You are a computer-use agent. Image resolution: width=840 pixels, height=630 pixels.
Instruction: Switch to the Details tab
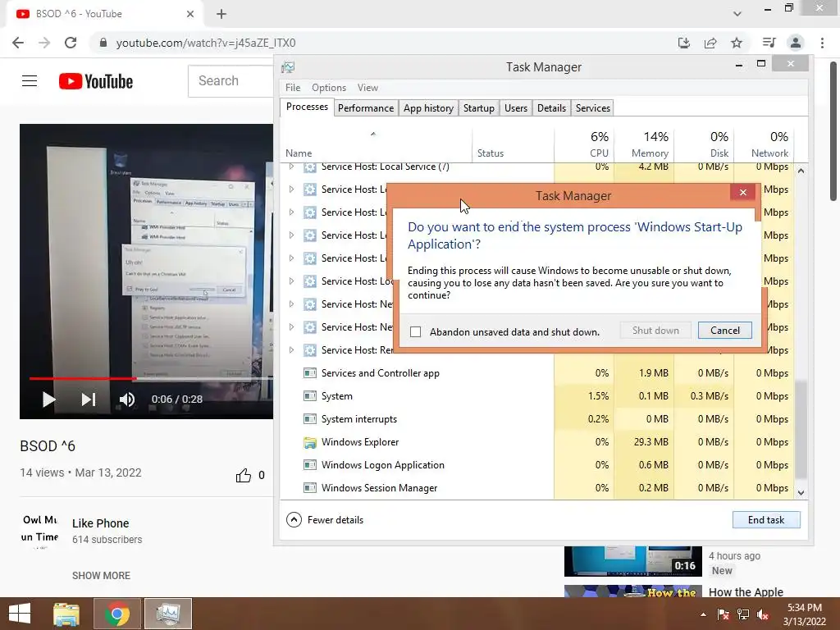pos(552,108)
